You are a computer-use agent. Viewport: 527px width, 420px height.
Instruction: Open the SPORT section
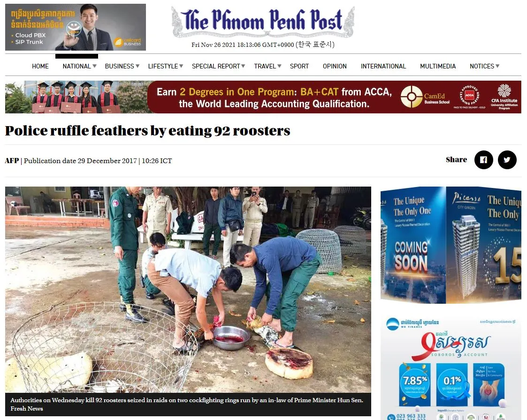pos(299,66)
